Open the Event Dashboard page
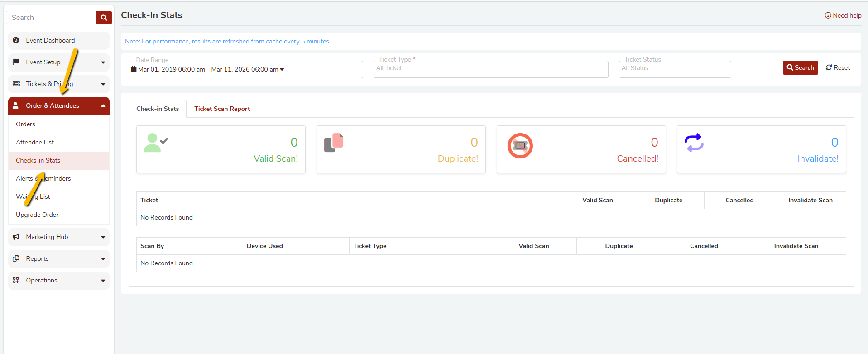Screen dimensions: 868x354 coord(59,40)
